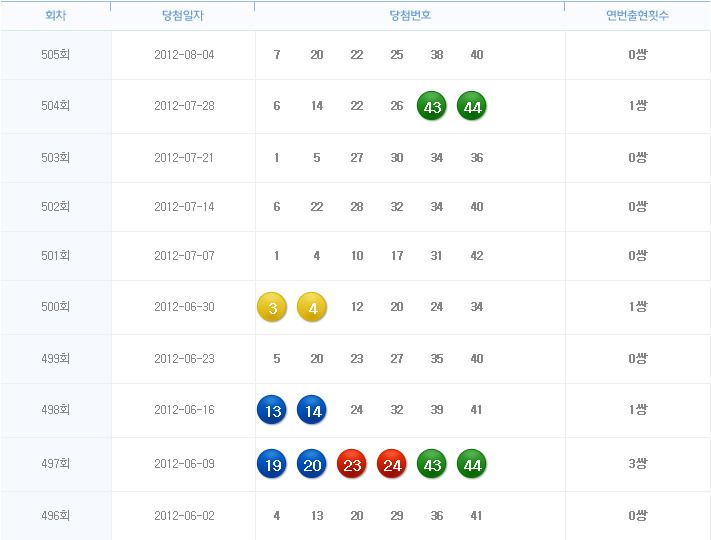The height and width of the screenshot is (540, 711).
Task: Select round 496회 cell
Action: pos(55,516)
